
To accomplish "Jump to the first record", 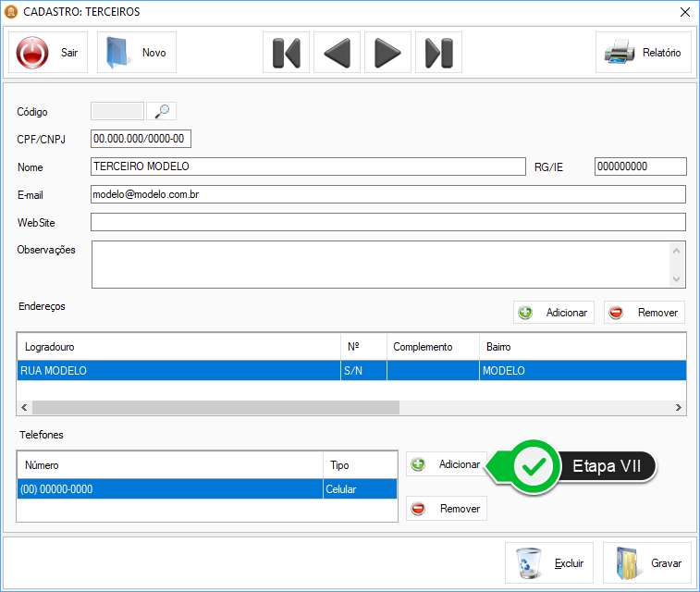I will [286, 52].
